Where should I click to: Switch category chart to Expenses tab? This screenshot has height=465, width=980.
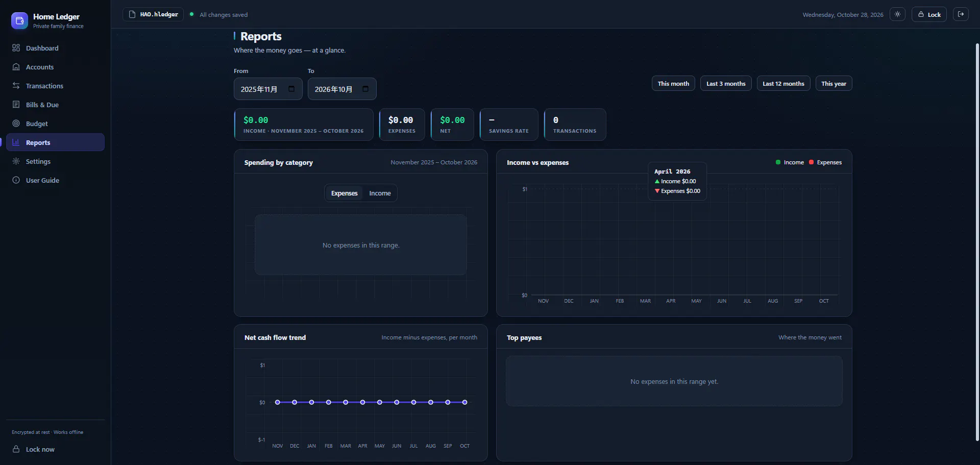(344, 193)
